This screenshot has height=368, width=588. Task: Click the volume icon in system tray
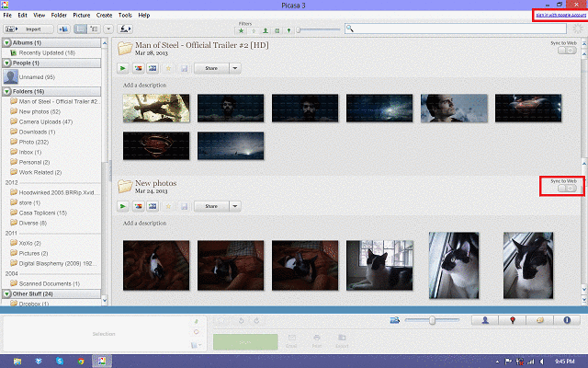click(x=541, y=362)
